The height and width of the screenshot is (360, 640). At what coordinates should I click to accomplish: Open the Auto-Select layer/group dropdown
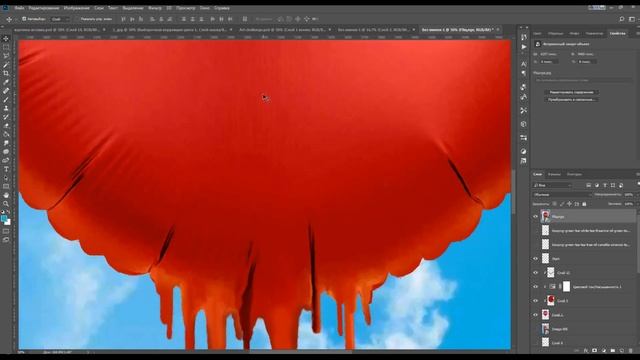[x=60, y=19]
